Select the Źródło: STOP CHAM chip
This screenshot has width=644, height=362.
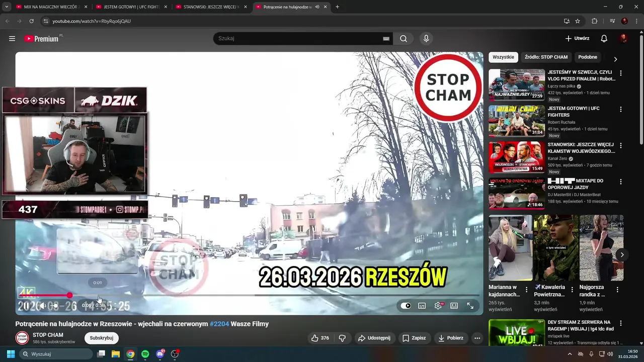[x=546, y=57]
